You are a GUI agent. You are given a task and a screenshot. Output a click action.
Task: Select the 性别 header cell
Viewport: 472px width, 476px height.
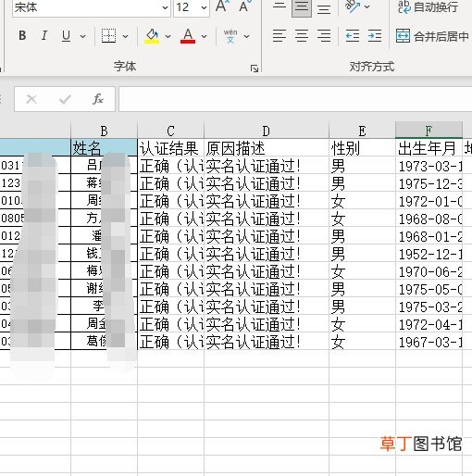point(362,148)
